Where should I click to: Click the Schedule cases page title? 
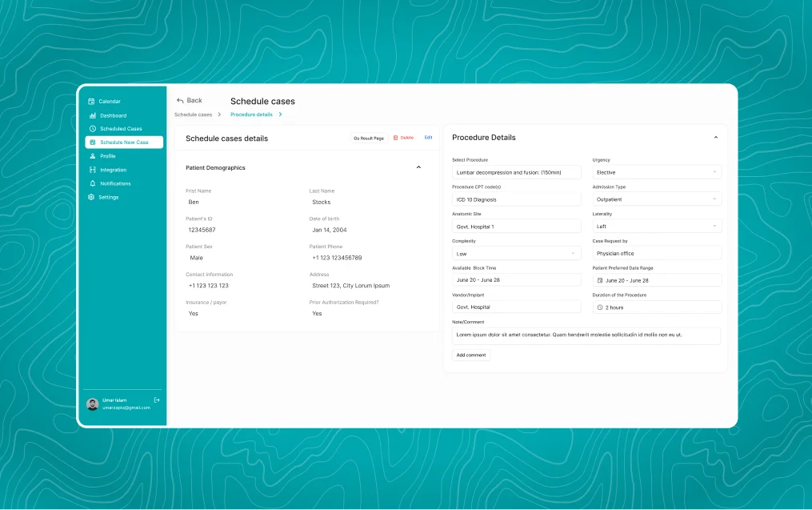pyautogui.click(x=262, y=101)
